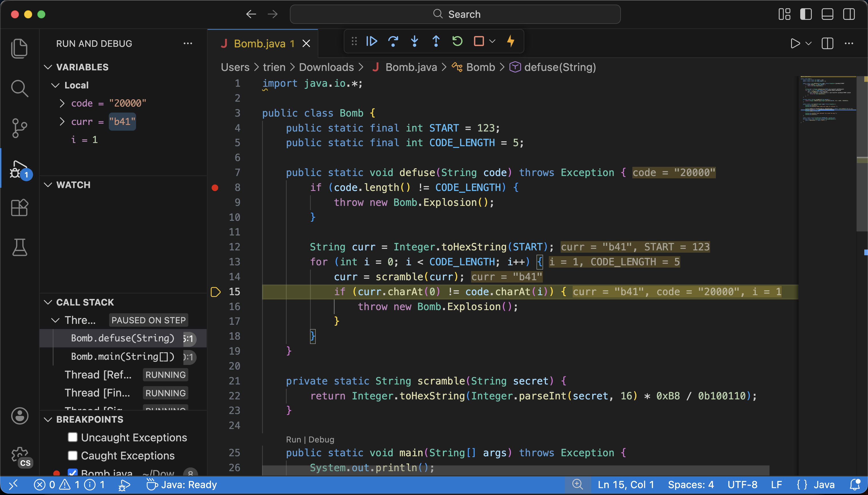The height and width of the screenshot is (495, 868).
Task: Open Run and Debug more actions menu
Action: 188,43
